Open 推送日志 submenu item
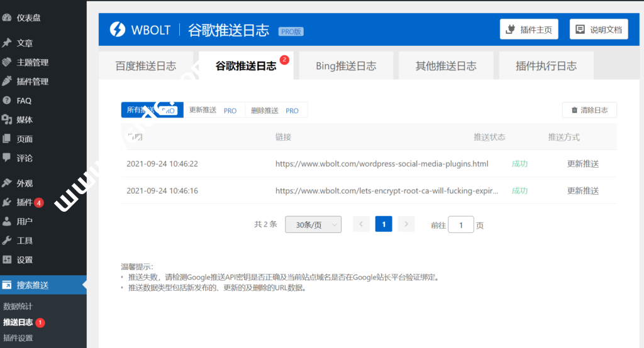Screen dimensions: 644x348 (18, 322)
